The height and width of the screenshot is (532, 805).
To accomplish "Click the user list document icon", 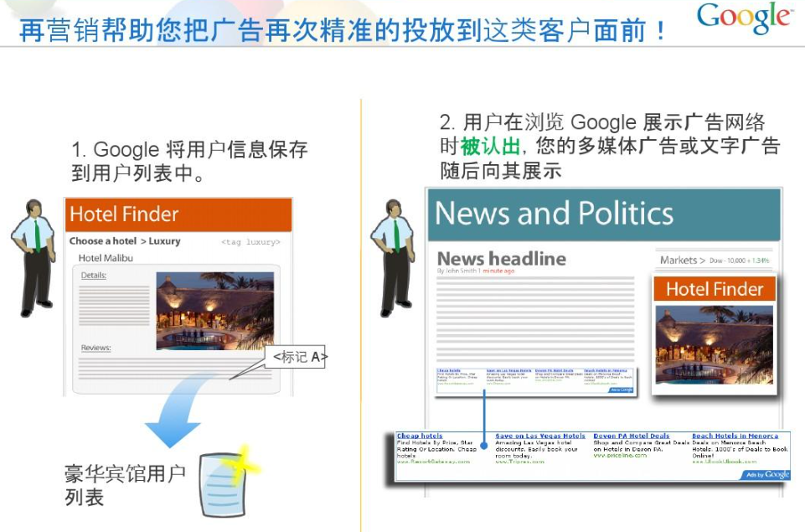I will (x=226, y=483).
